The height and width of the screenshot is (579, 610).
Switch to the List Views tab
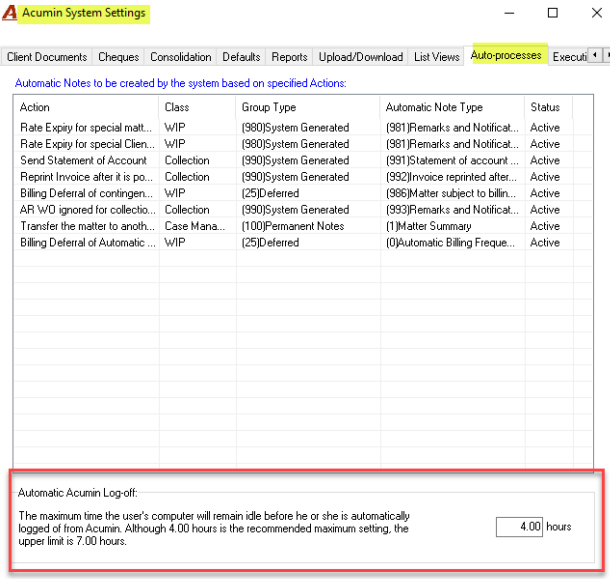436,57
